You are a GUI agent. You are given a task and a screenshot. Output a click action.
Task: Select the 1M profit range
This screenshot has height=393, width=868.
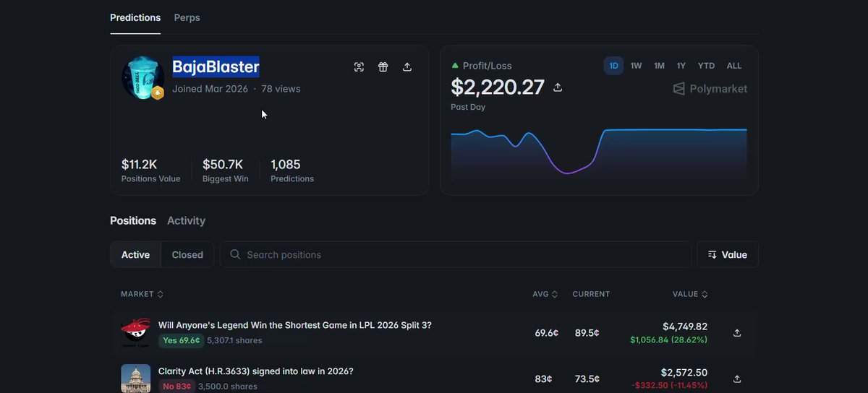[x=659, y=66]
